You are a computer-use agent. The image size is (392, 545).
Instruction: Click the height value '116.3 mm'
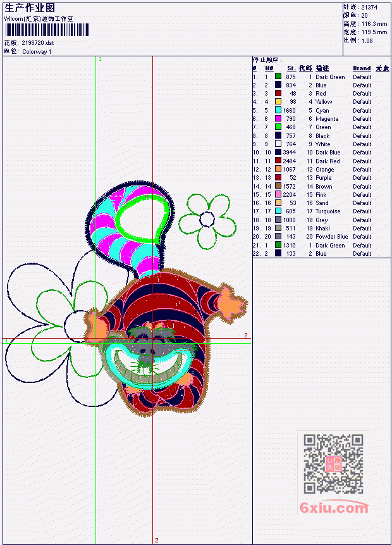click(374, 24)
